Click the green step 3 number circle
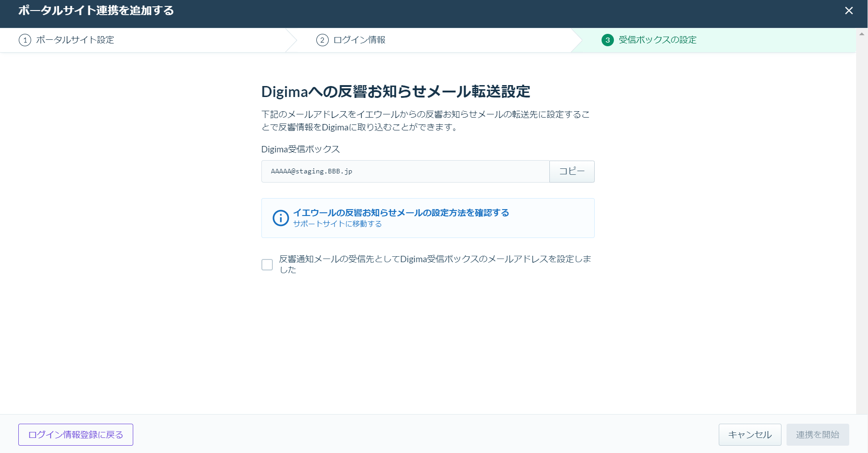This screenshot has height=453, width=868. coord(608,40)
